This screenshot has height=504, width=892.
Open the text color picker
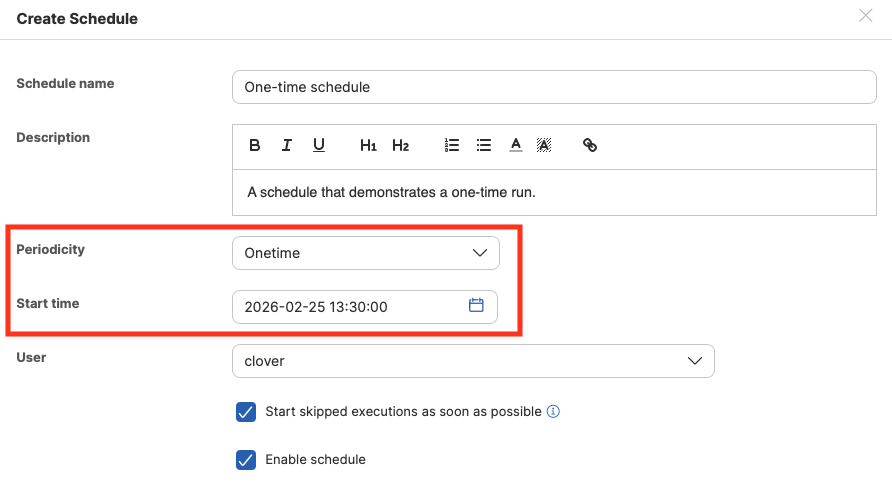(x=516, y=146)
